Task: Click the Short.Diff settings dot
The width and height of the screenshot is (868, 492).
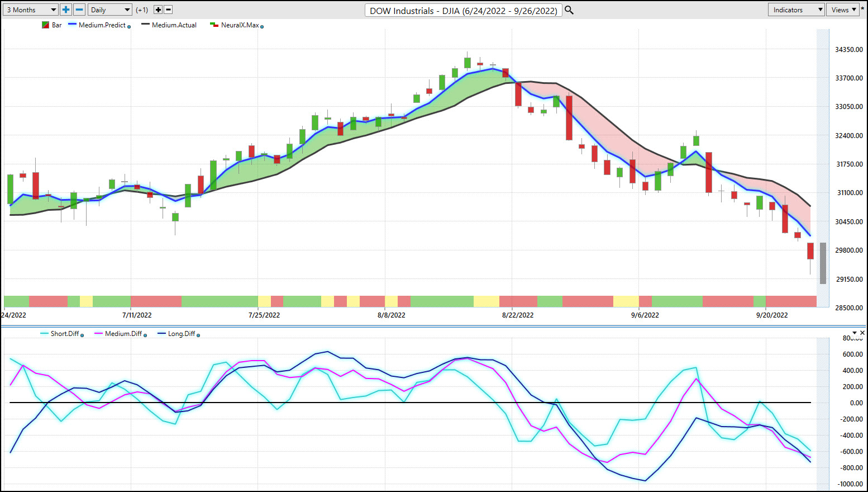Action: tap(82, 335)
